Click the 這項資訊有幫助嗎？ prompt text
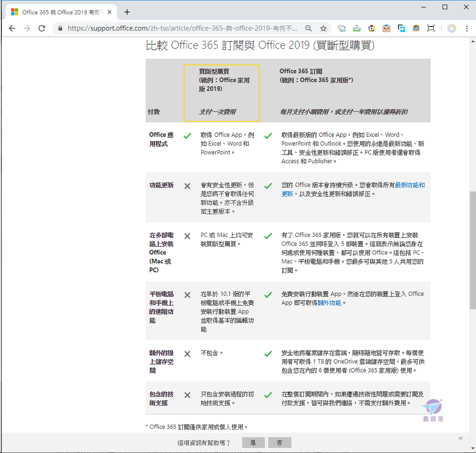The width and height of the screenshot is (476, 453). click(204, 443)
